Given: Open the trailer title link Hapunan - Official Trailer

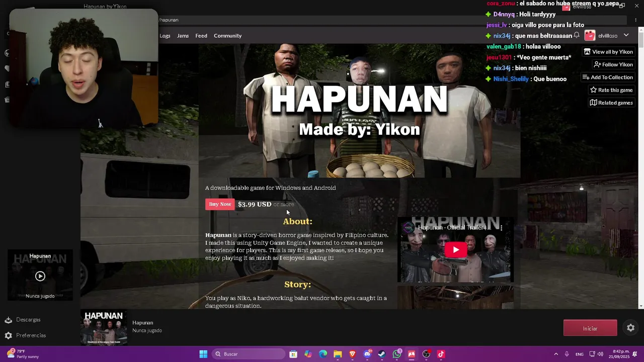Looking at the screenshot, I should tap(455, 228).
